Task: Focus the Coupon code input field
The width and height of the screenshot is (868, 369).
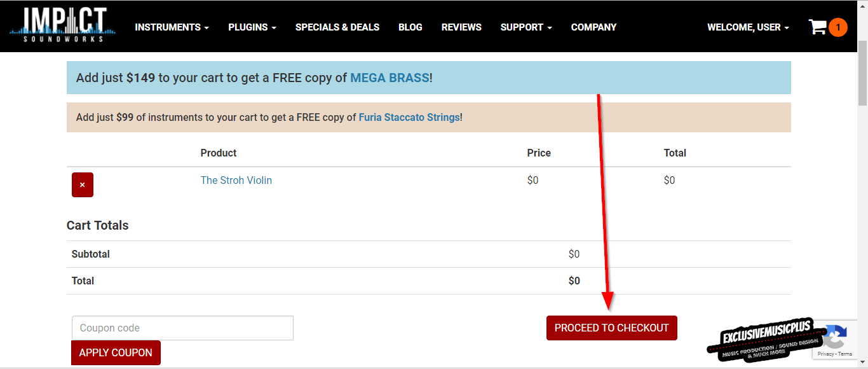Action: pyautogui.click(x=182, y=328)
